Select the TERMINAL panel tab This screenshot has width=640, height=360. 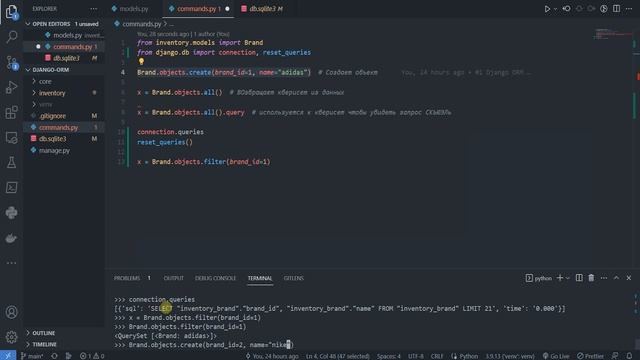pyautogui.click(x=260, y=278)
